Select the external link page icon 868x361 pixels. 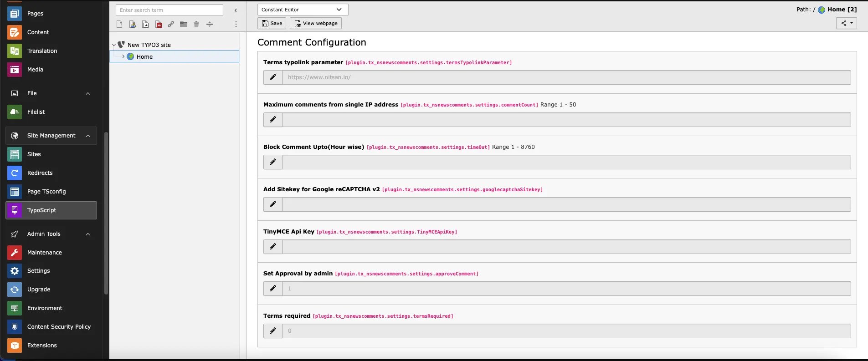click(x=171, y=24)
